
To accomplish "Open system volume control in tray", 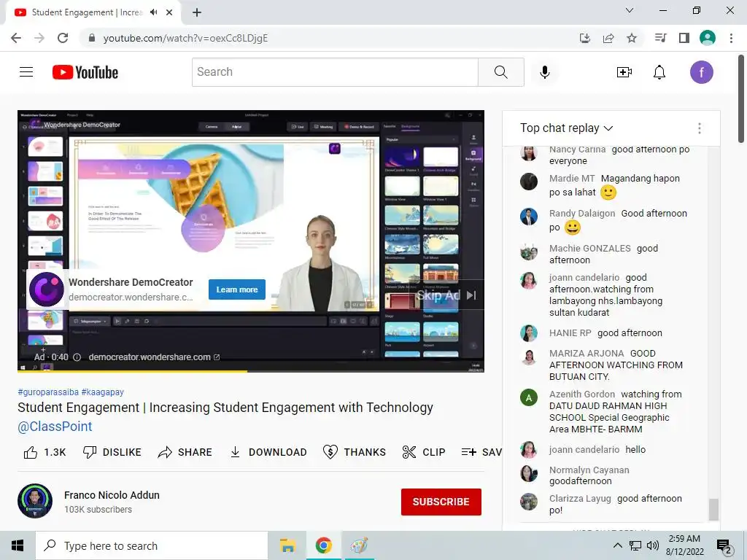I will pos(653,545).
